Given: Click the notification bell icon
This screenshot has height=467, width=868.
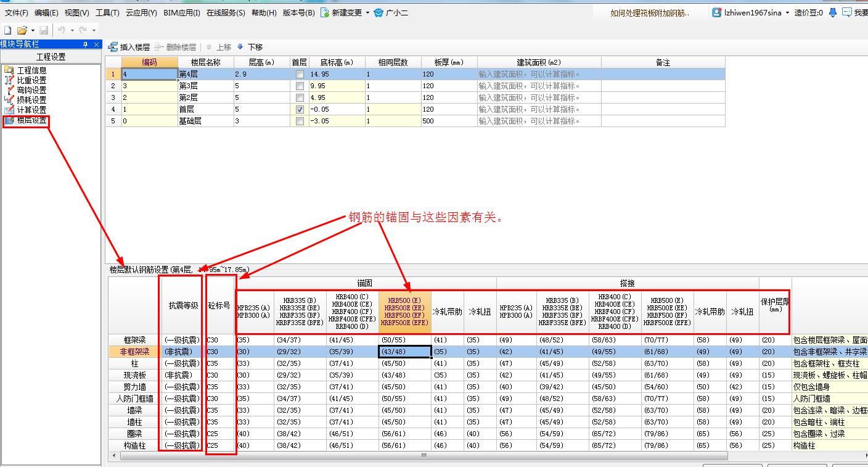Looking at the screenshot, I should coord(833,12).
